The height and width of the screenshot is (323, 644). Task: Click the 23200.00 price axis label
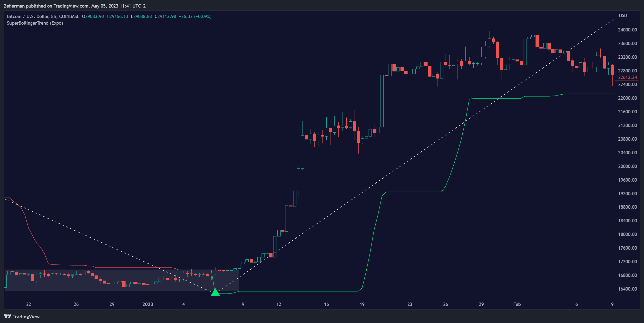click(627, 57)
